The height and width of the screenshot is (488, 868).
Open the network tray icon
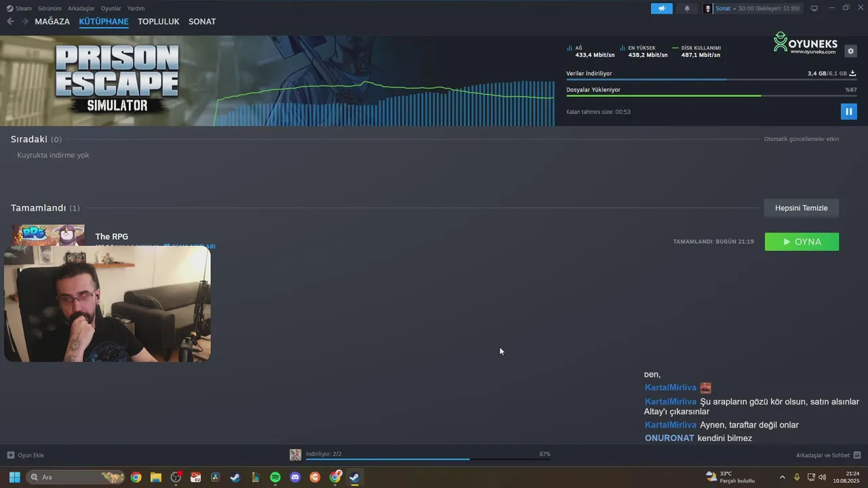[811, 477]
